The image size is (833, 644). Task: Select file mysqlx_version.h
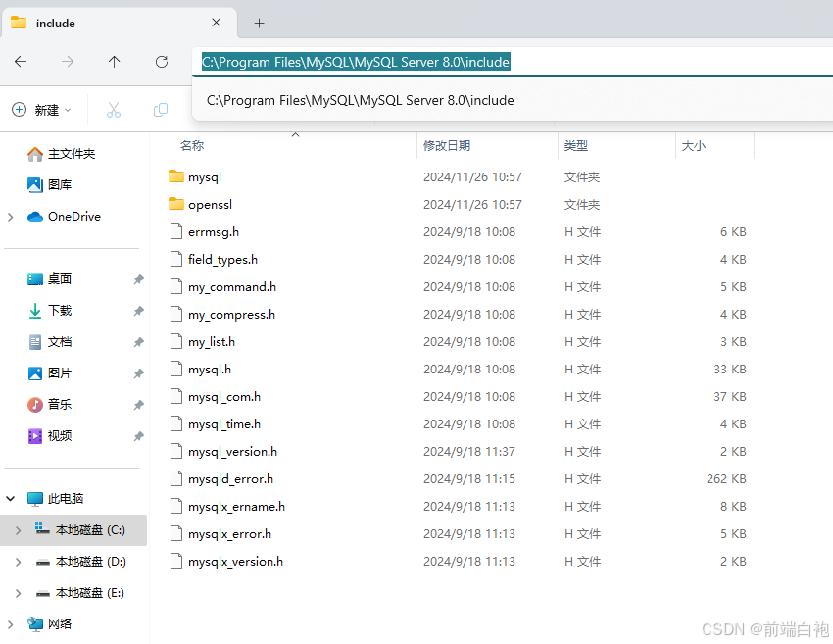click(x=226, y=562)
